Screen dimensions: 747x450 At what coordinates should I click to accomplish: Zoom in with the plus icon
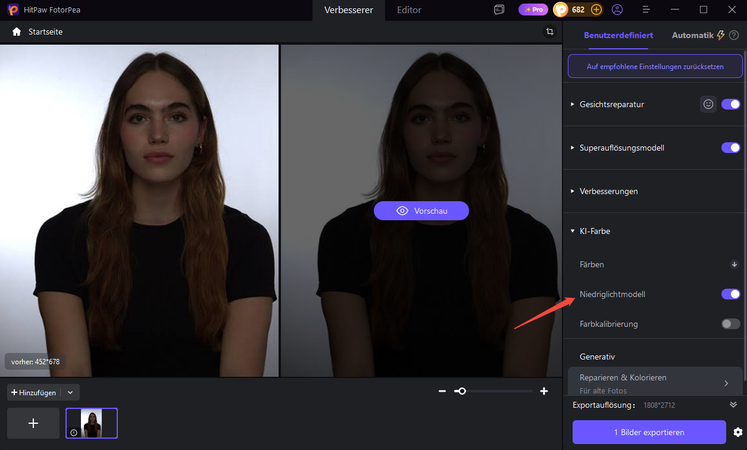(544, 391)
